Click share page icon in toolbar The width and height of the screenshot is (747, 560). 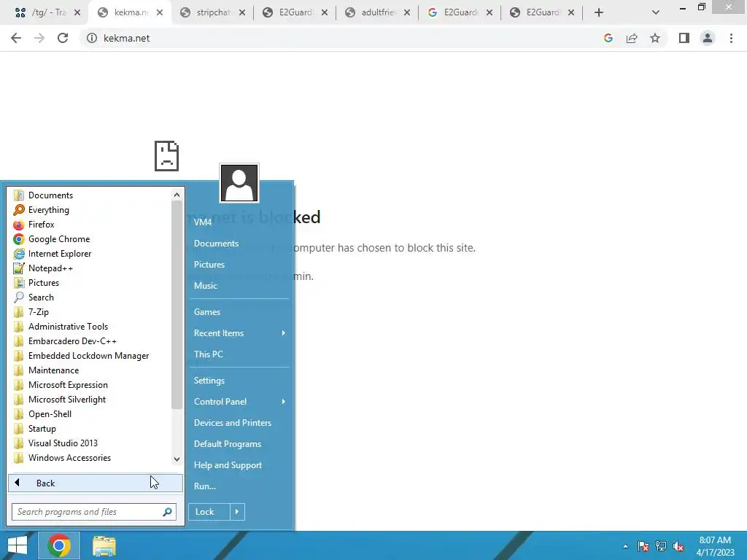632,38
